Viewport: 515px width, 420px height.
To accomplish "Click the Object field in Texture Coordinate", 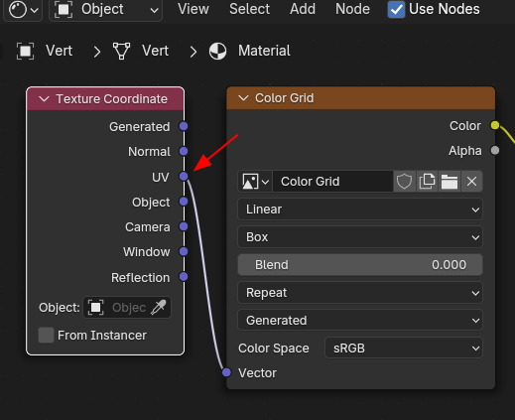I will (127, 308).
